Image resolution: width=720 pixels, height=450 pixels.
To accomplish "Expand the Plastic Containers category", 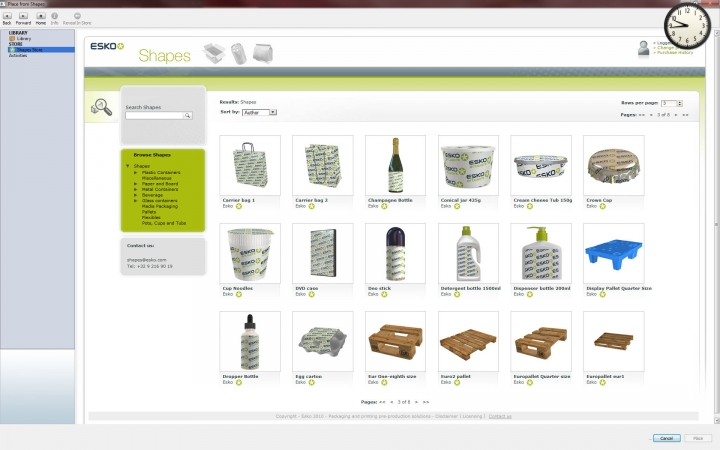I will [136, 172].
